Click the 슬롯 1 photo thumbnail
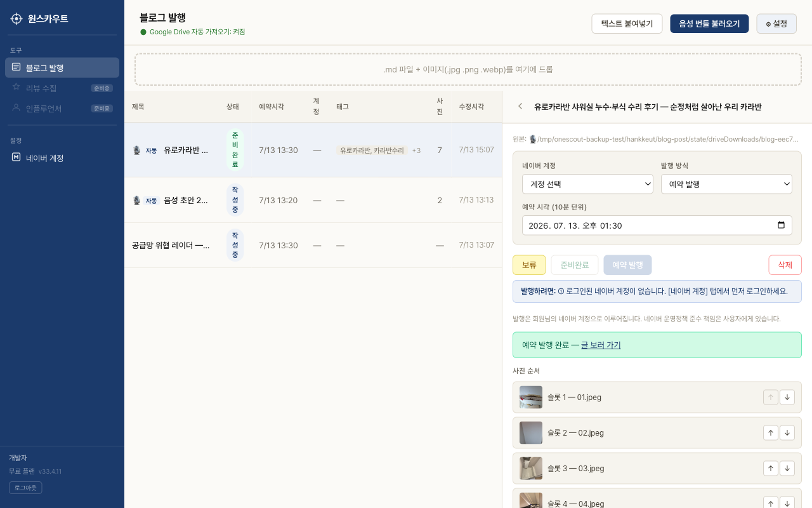Screen dimensions: 812x508 coord(531,397)
